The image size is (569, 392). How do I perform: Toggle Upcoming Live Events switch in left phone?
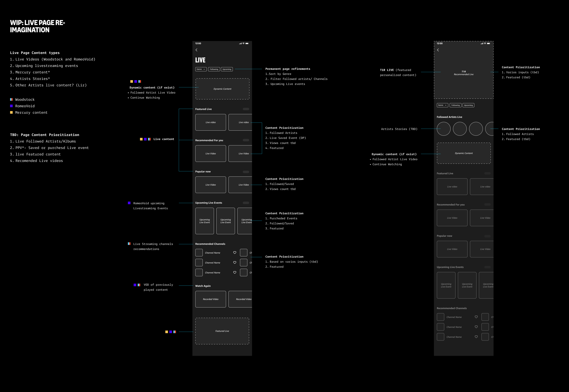click(246, 203)
